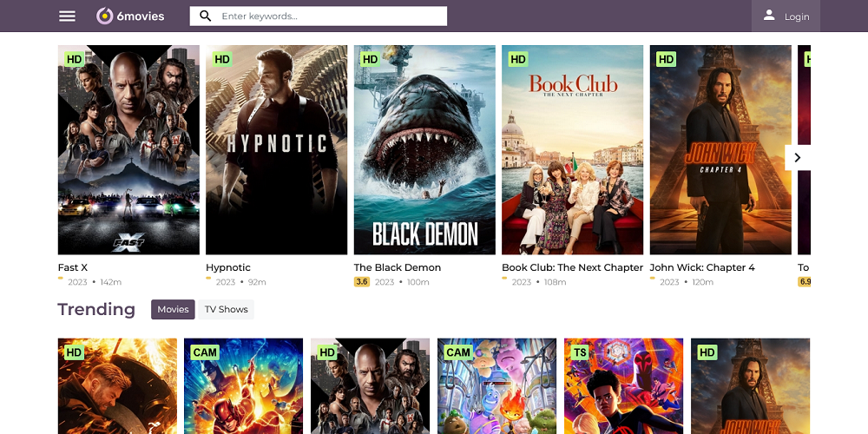Advance carousel with the next arrow
This screenshot has height=434, width=868.
[x=798, y=158]
